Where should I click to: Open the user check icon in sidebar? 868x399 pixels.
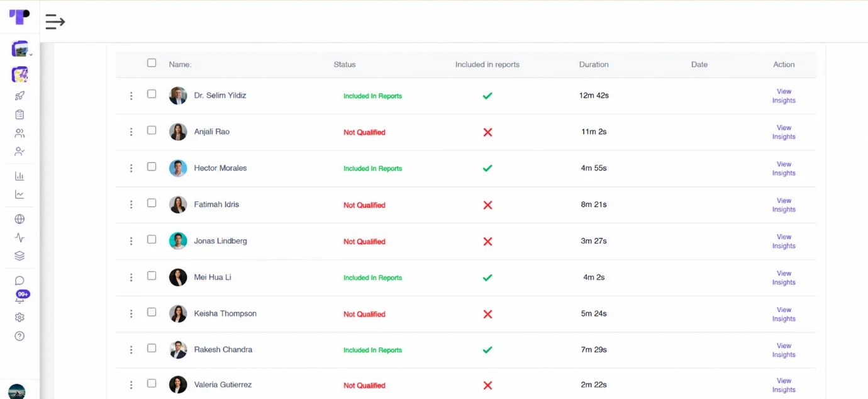click(19, 152)
